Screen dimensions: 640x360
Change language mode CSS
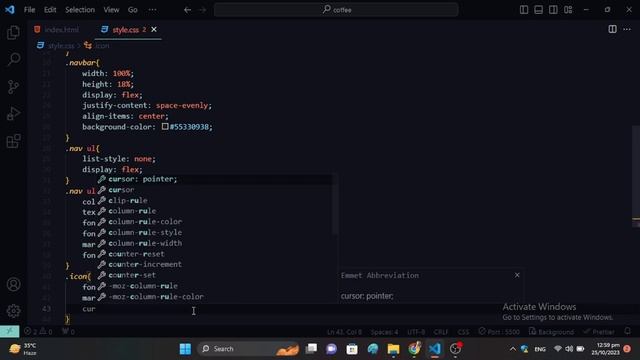click(463, 332)
